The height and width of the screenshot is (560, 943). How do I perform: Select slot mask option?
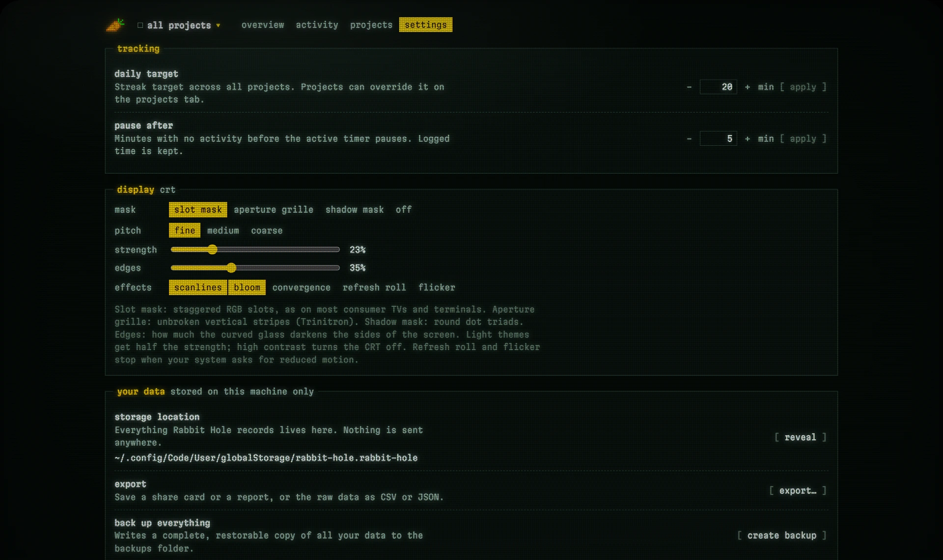(198, 210)
